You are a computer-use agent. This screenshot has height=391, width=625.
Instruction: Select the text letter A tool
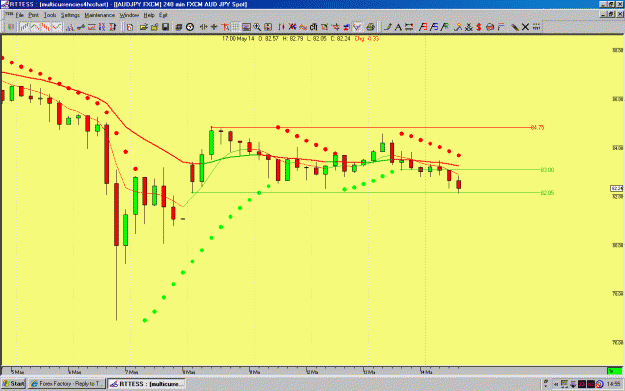pyautogui.click(x=398, y=27)
